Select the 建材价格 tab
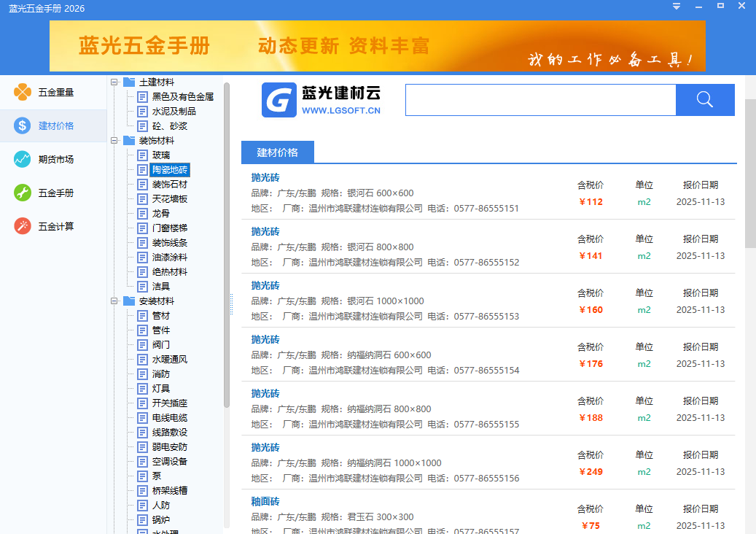This screenshot has width=756, height=534. (277, 152)
